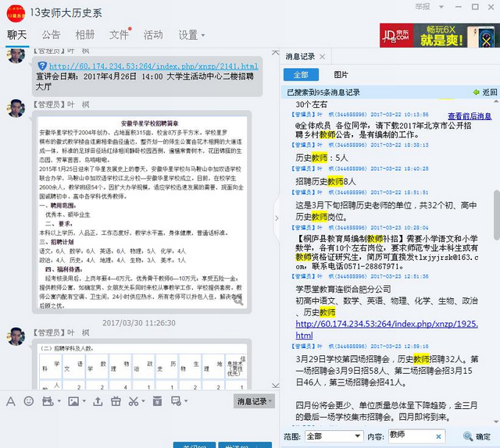Open the 查看前后消息 link
The image size is (500, 448).
(x=469, y=116)
